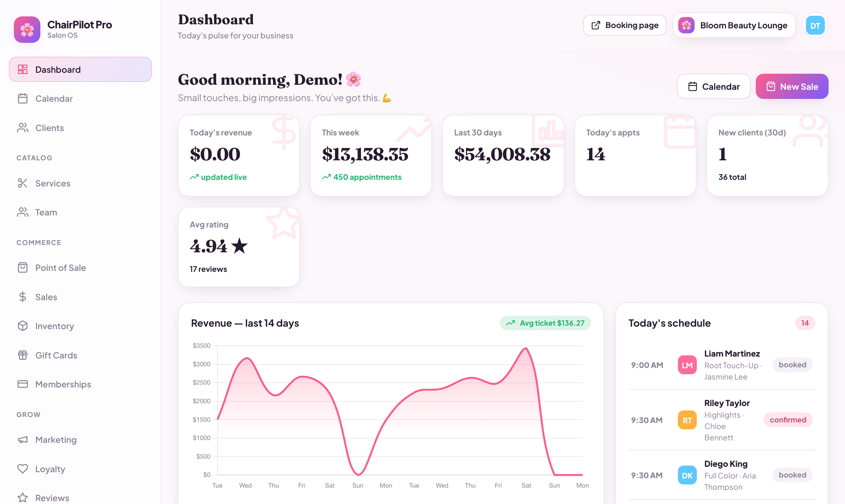This screenshot has width=845, height=504.
Task: Click the $3500 axis label on revenue chart
Action: click(x=201, y=346)
